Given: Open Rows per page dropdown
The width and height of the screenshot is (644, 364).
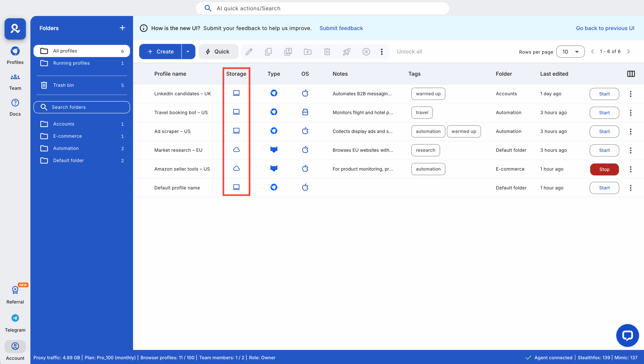Looking at the screenshot, I should pyautogui.click(x=570, y=51).
